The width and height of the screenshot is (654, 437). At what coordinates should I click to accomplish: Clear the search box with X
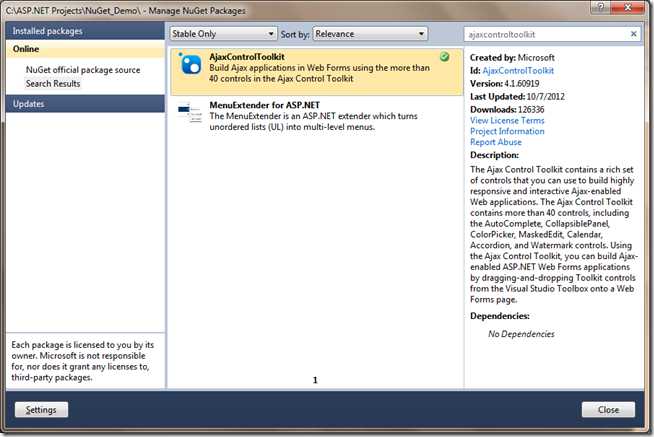633,34
